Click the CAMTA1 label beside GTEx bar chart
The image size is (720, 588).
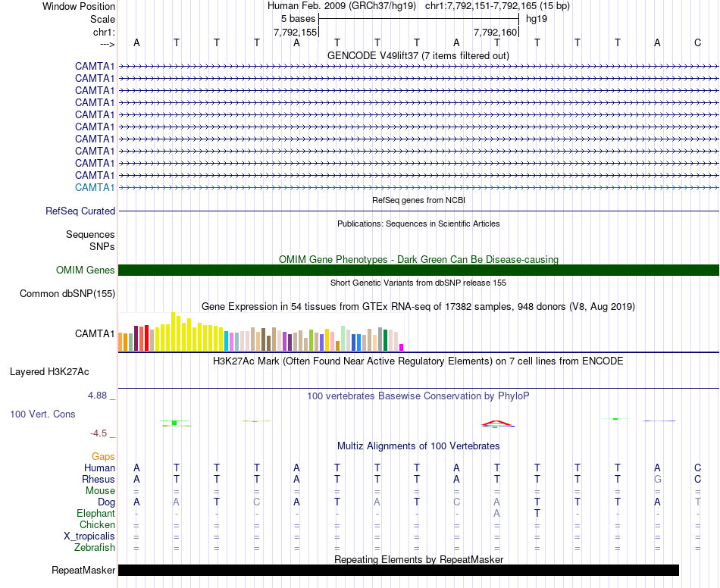[x=95, y=333]
